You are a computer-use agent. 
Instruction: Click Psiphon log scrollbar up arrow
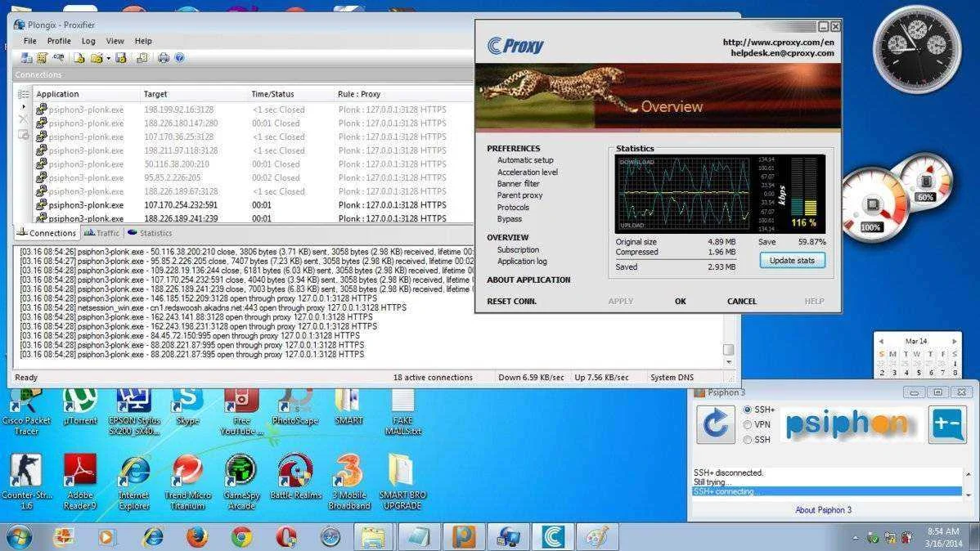968,474
